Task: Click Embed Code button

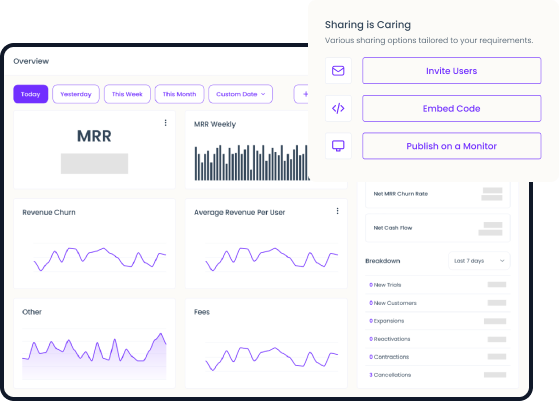Action: coord(452,108)
